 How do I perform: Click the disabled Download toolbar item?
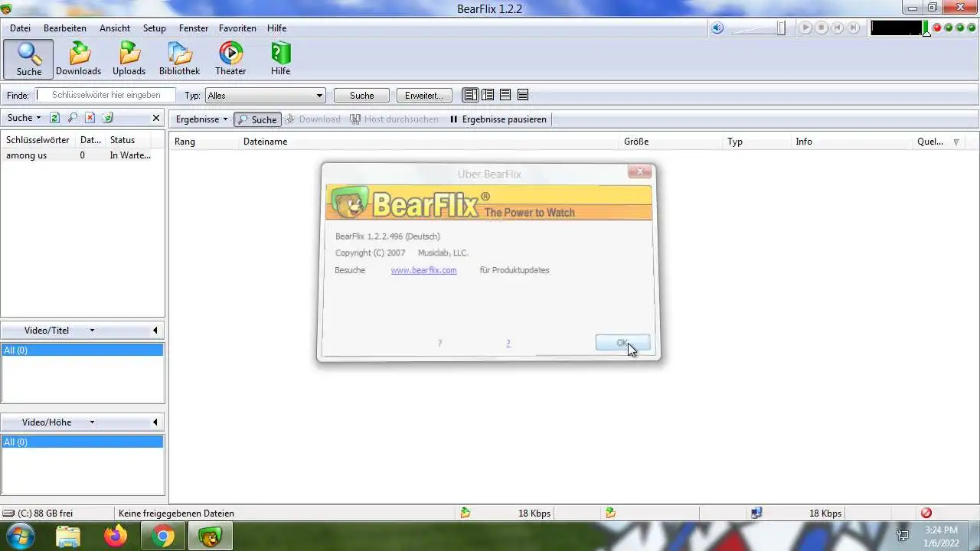(313, 119)
